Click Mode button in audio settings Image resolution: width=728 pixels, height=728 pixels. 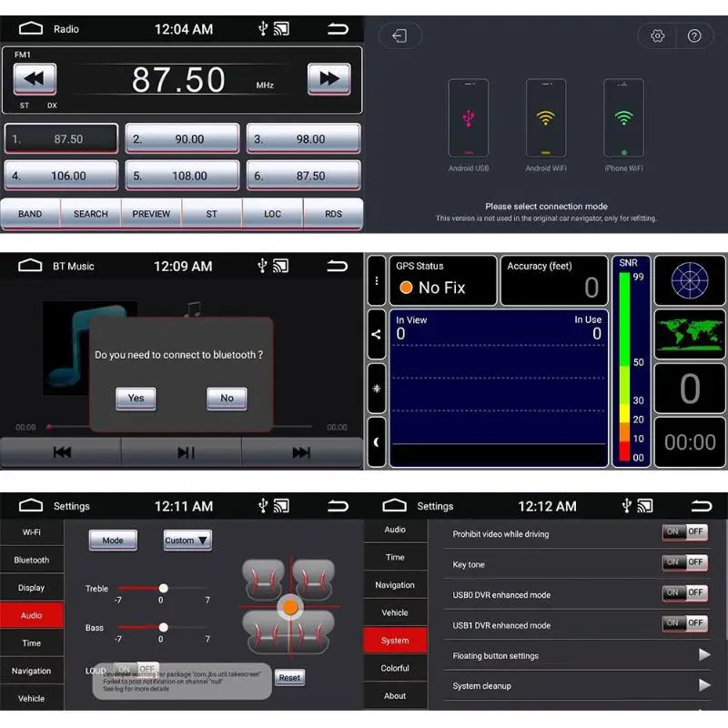[113, 541]
